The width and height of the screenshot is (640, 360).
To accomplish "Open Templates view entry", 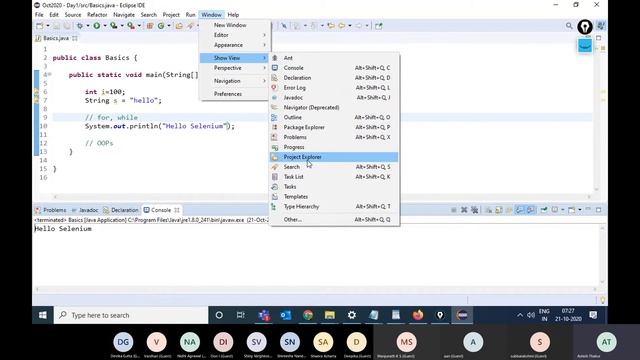I will pyautogui.click(x=334, y=197).
